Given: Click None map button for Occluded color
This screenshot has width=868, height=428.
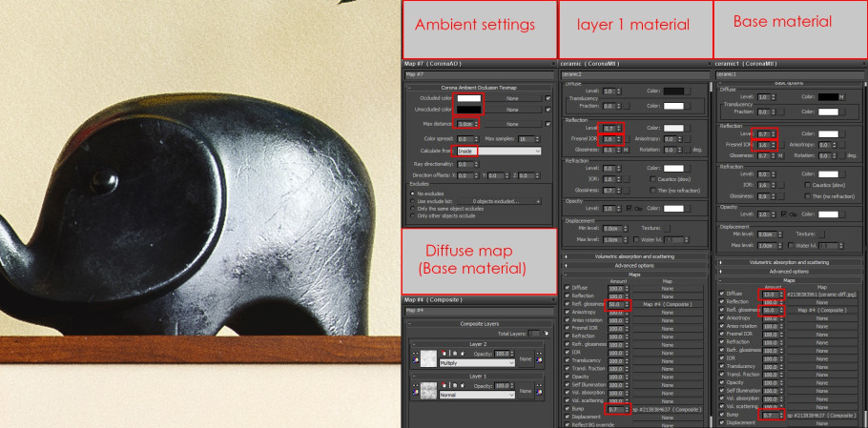Looking at the screenshot, I should pyautogui.click(x=512, y=98).
